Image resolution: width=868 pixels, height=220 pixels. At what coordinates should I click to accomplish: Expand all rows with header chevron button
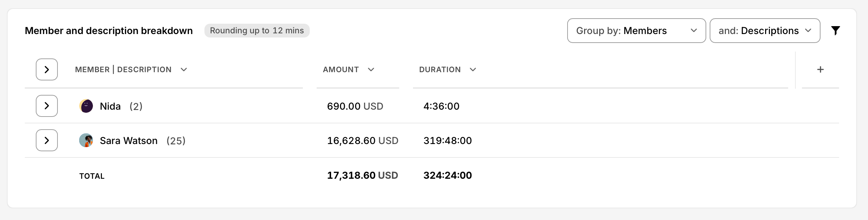pyautogui.click(x=47, y=69)
